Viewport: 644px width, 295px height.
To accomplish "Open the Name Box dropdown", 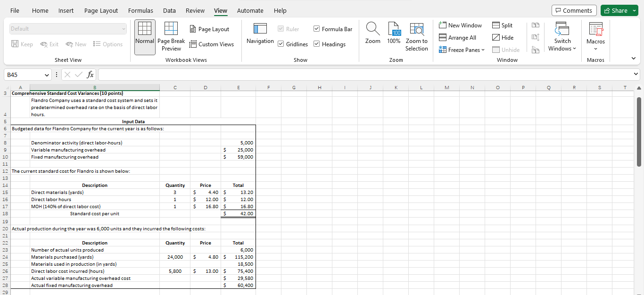I will tap(47, 75).
